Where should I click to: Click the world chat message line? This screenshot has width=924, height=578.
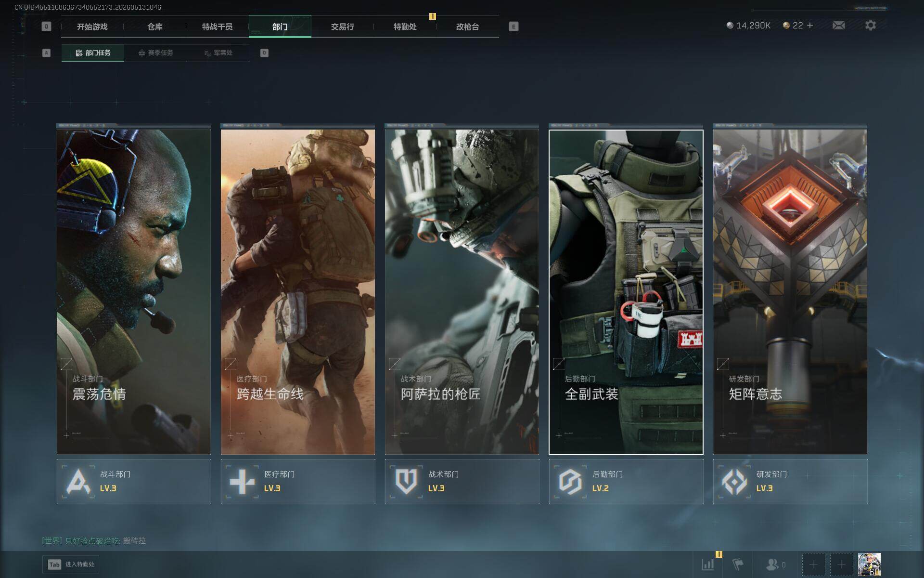94,541
